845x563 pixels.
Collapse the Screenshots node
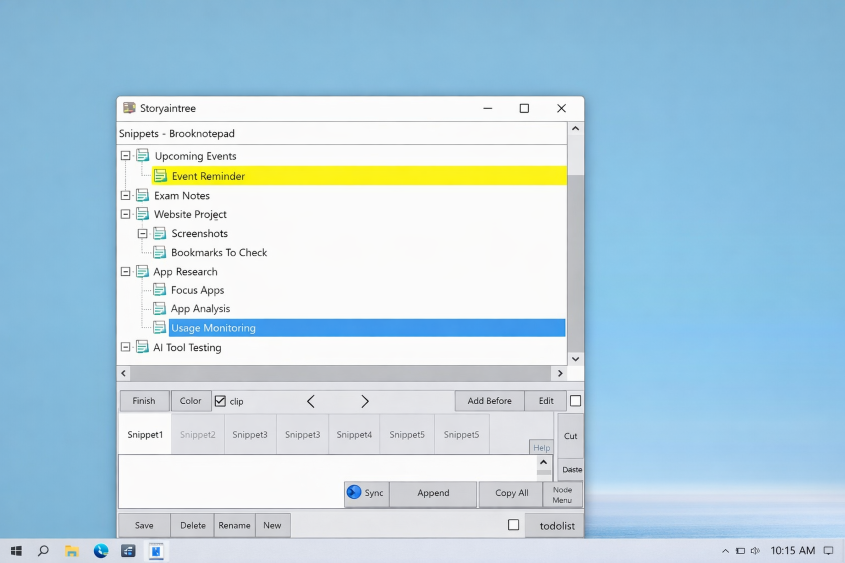point(142,233)
